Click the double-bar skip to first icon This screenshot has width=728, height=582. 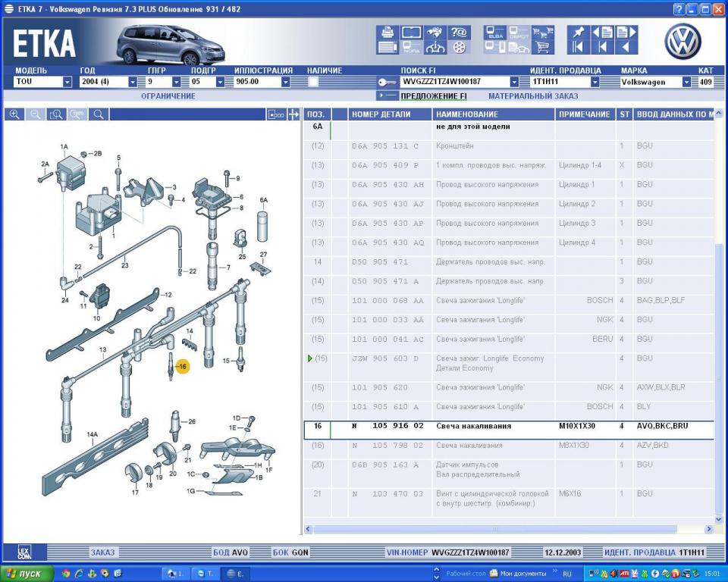point(579,47)
